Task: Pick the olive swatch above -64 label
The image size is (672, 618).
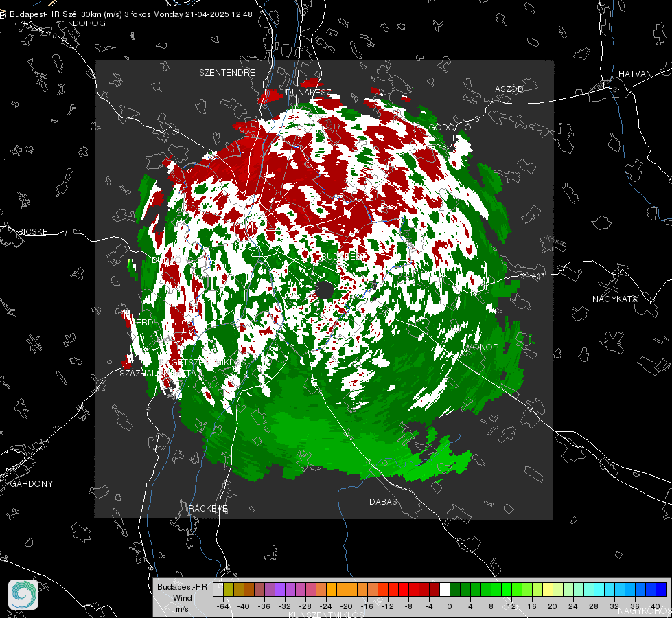Action: [x=229, y=590]
